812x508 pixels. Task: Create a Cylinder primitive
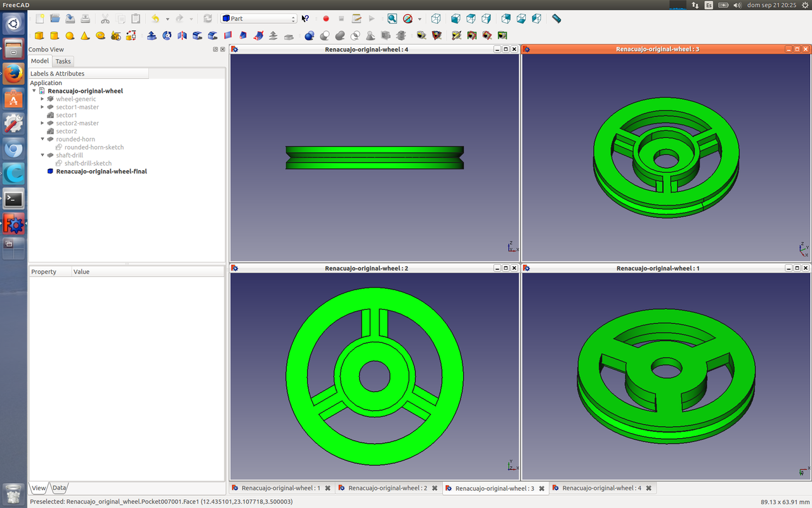(55, 36)
